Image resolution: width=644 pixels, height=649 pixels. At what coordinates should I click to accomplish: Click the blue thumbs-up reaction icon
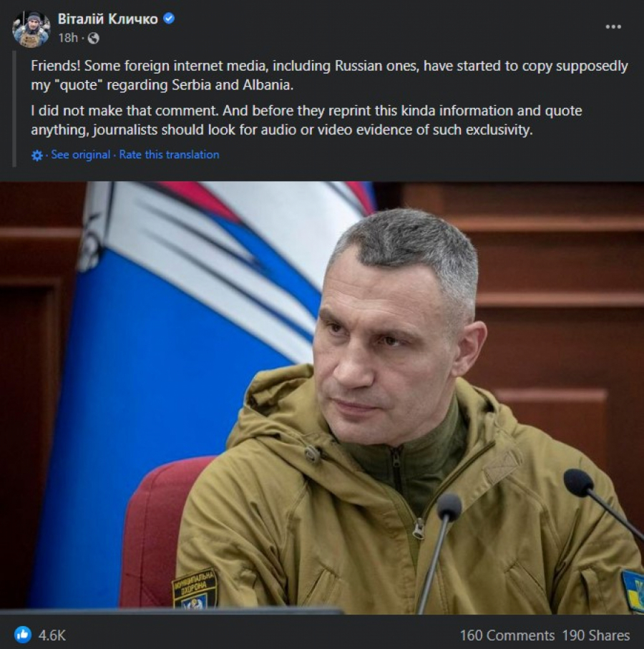[23, 635]
